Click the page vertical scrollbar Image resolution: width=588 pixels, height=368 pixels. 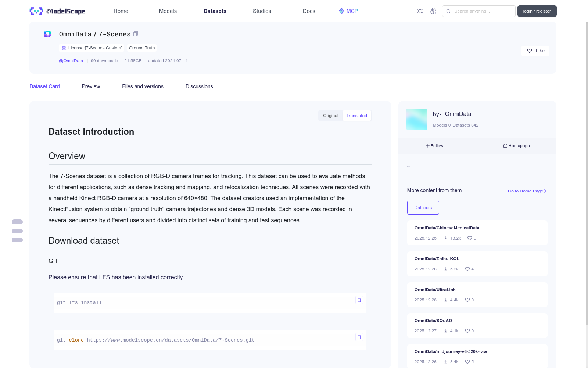[x=587, y=173]
